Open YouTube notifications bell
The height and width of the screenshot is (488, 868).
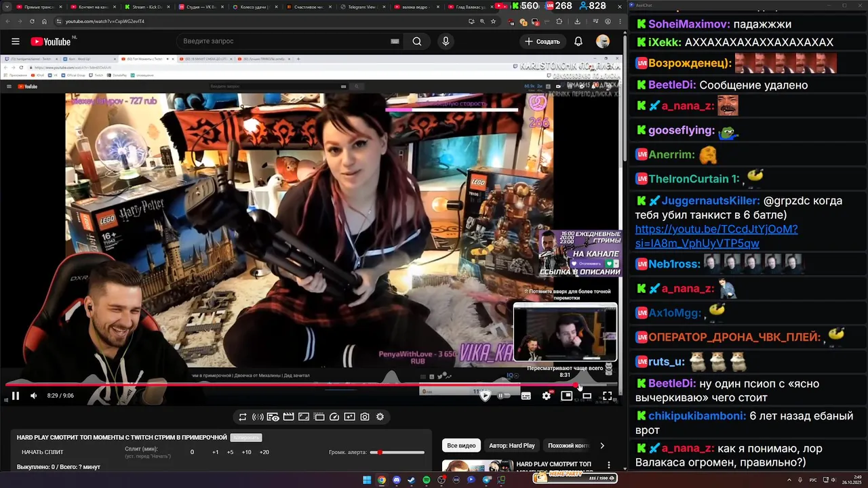(x=578, y=41)
